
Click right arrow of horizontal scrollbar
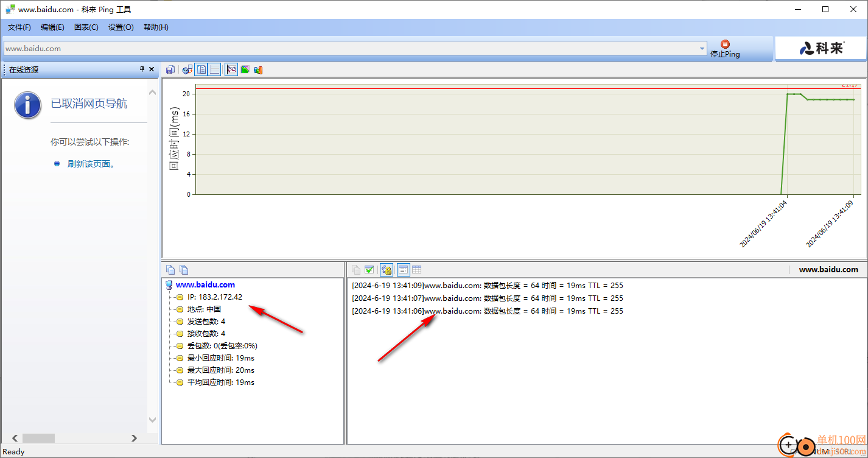pyautogui.click(x=135, y=438)
